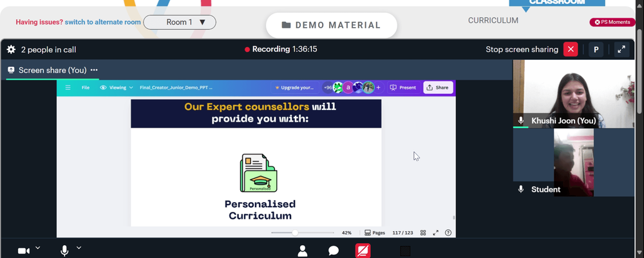This screenshot has width=644, height=258.
Task: Click the Personalised Curriculum slide text
Action: (260, 210)
